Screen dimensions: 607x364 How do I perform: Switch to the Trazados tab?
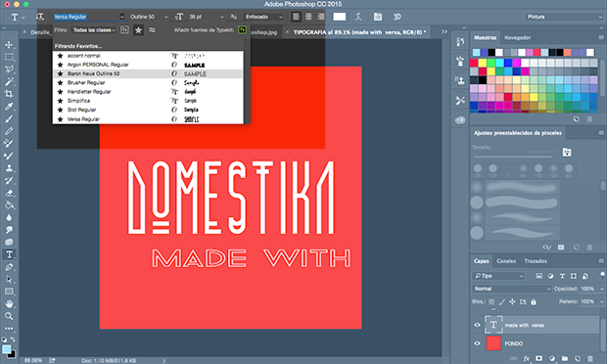(536, 261)
